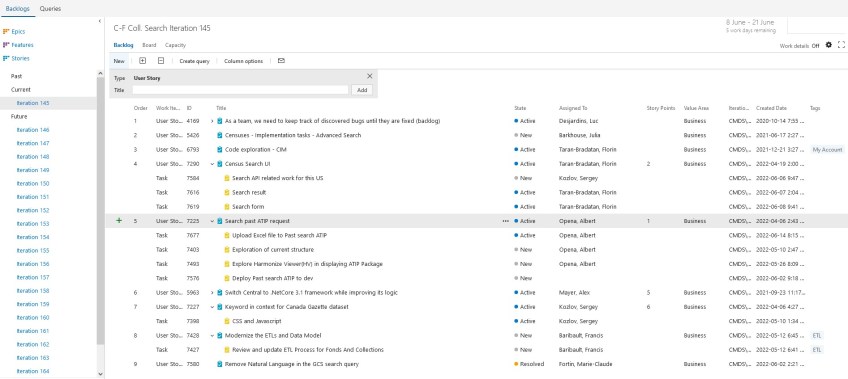
Task: Open 'Exploration of current structure' task
Action: coord(273,250)
